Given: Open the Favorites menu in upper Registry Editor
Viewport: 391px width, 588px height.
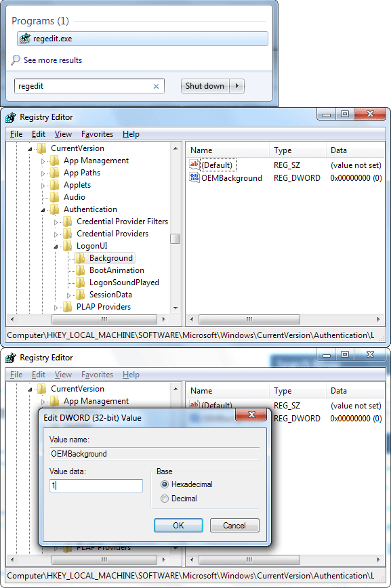Looking at the screenshot, I should (x=97, y=134).
